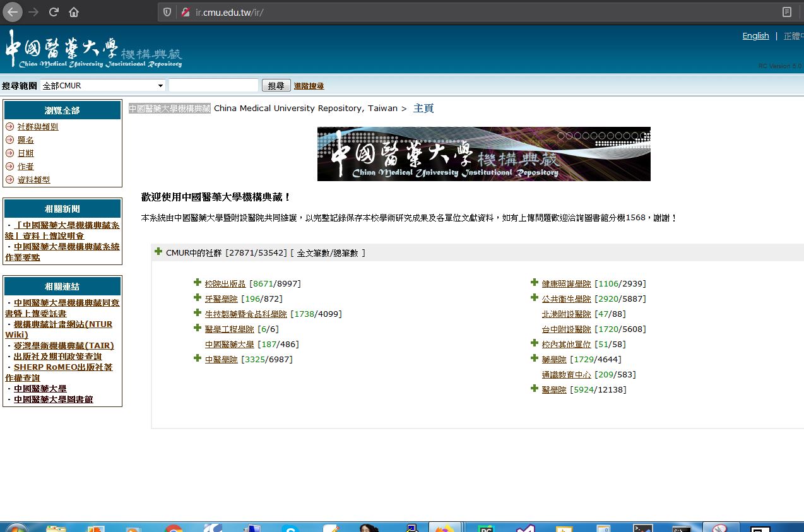Browse by 題名 in sidebar
This screenshot has width=804, height=532.
pyautogui.click(x=26, y=140)
